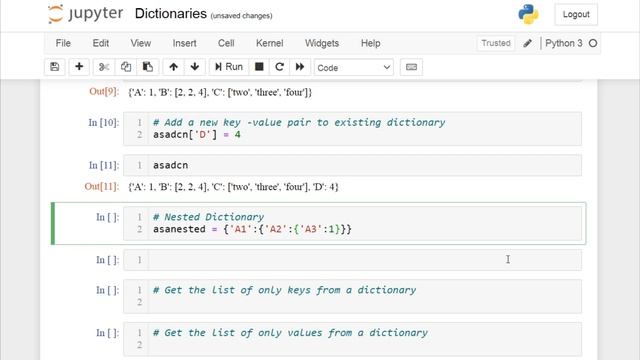Restart kernel and run all fast-forward icon
Screen dimensions: 640x360
pos(300,67)
